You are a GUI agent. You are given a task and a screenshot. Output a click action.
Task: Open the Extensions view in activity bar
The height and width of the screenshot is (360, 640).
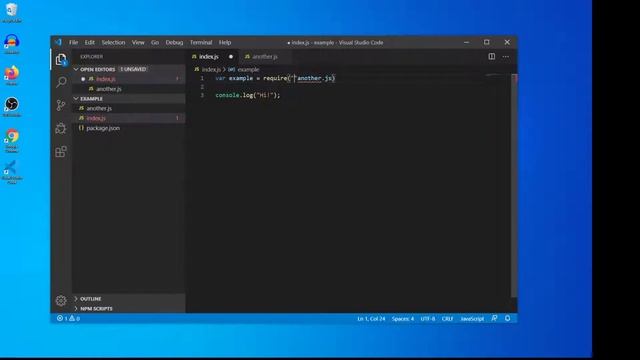pos(61,152)
